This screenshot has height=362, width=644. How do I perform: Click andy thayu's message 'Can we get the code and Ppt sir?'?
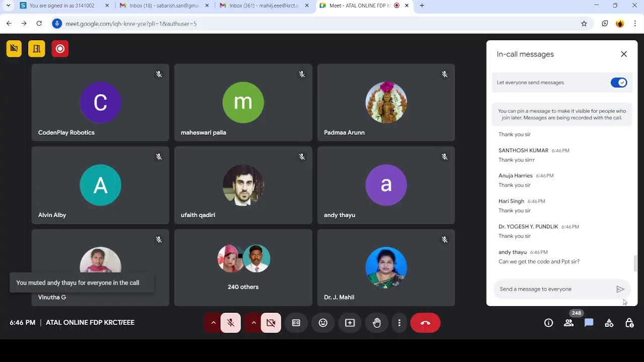pyautogui.click(x=539, y=261)
